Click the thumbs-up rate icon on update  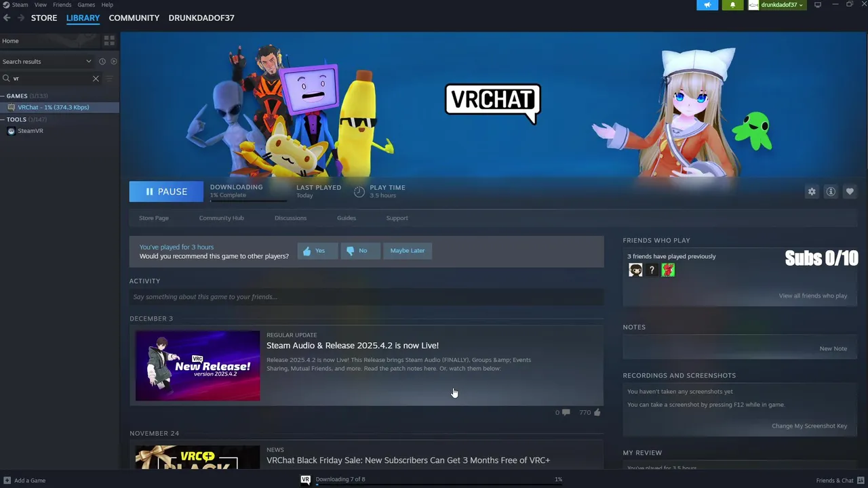597,412
